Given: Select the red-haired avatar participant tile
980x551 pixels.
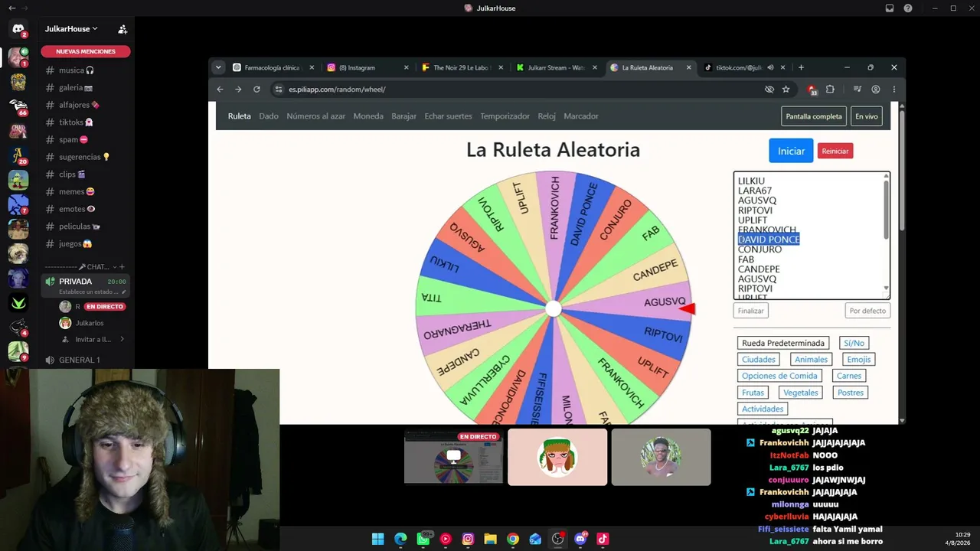Looking at the screenshot, I should coord(557,458).
